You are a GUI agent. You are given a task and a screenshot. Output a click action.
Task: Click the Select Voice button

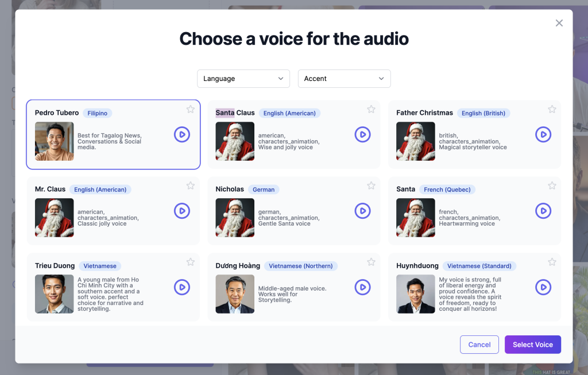tap(532, 345)
